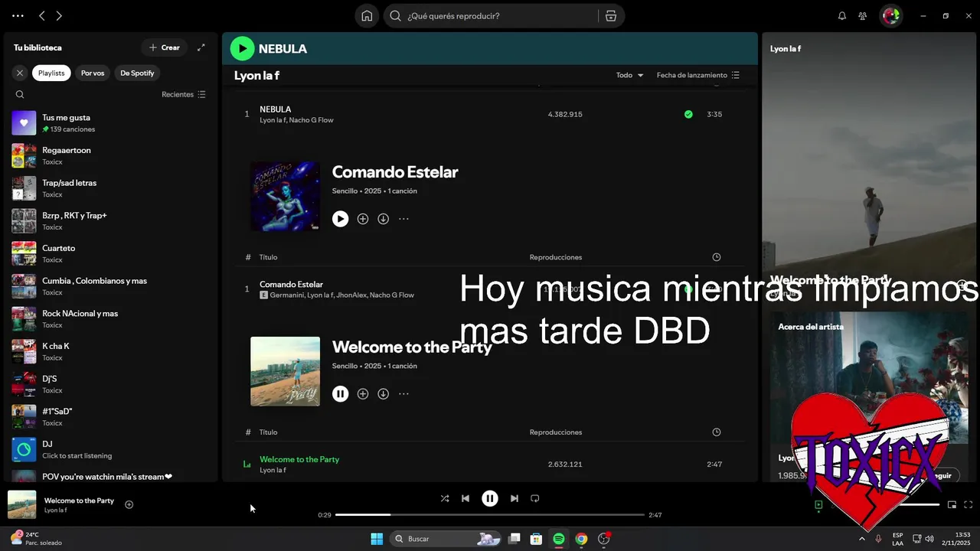
Task: Toggle saved checkmark on NEBULA track
Action: (x=688, y=114)
